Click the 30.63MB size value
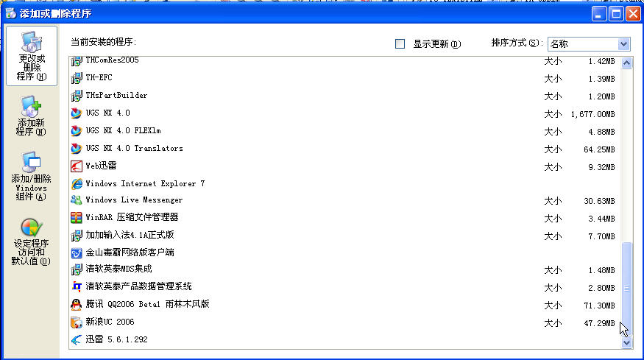This screenshot has height=360, width=644. pyautogui.click(x=599, y=202)
